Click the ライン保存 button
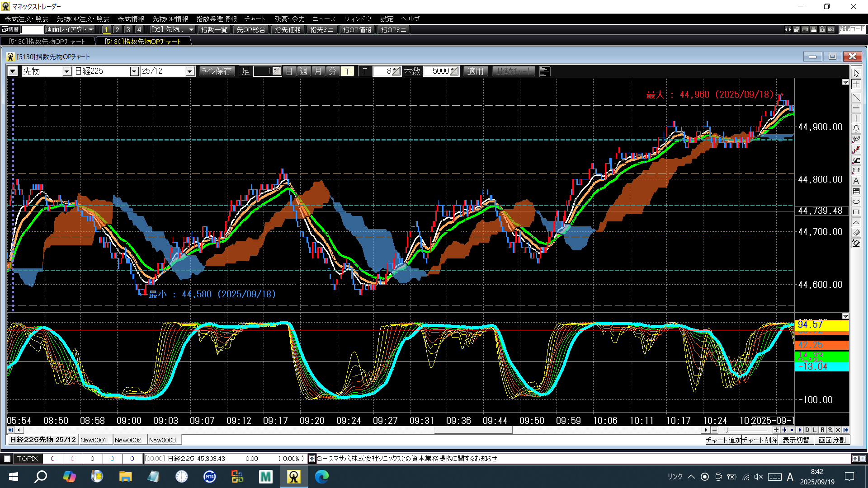 click(217, 71)
